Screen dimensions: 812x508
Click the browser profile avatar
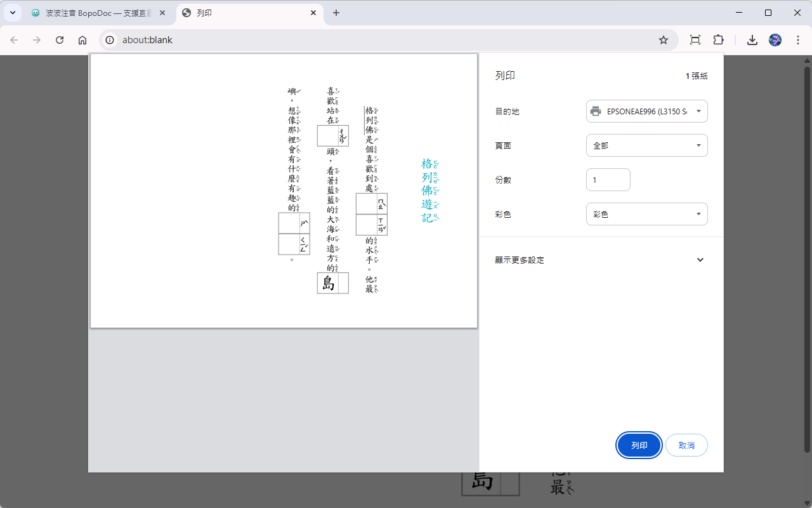[x=775, y=39]
